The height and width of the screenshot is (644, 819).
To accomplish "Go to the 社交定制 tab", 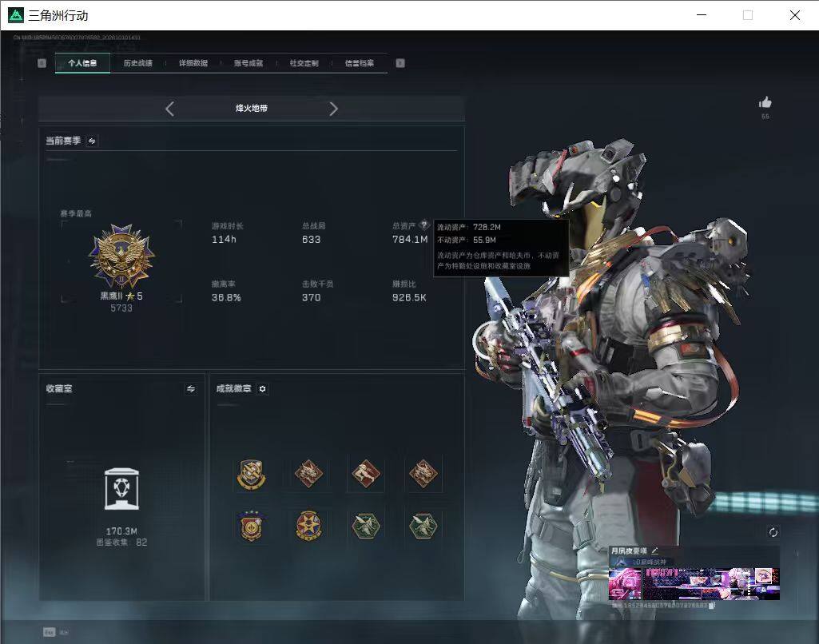I will pyautogui.click(x=304, y=63).
